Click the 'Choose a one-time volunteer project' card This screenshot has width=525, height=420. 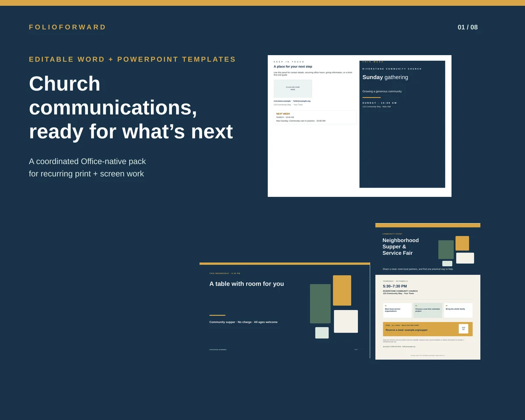[x=428, y=310]
